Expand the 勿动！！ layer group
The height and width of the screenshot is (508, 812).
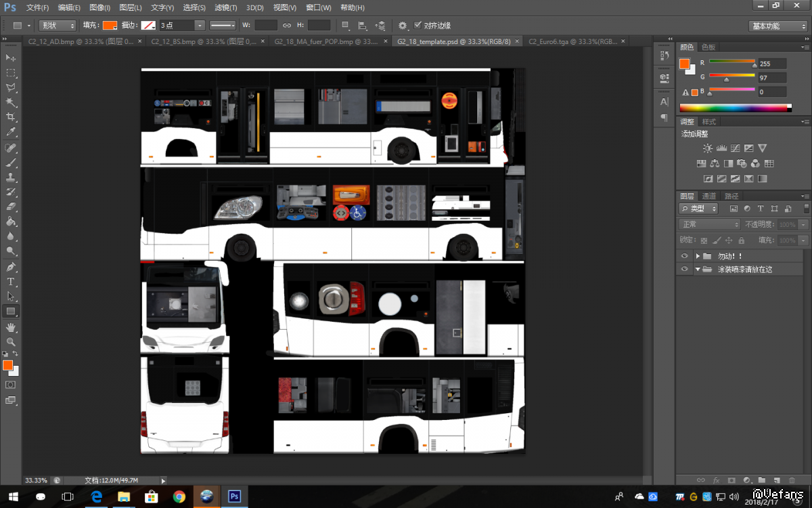point(697,256)
